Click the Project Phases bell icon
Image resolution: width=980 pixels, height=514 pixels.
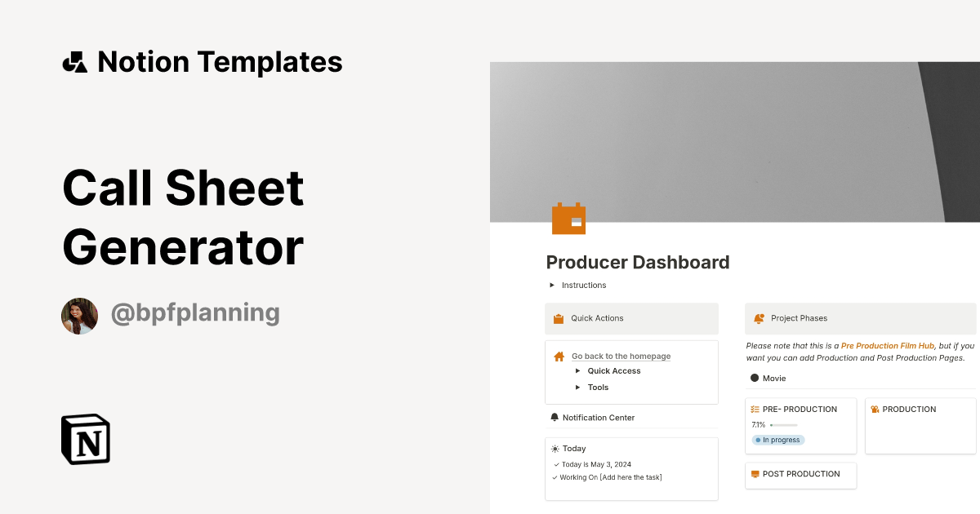(759, 319)
